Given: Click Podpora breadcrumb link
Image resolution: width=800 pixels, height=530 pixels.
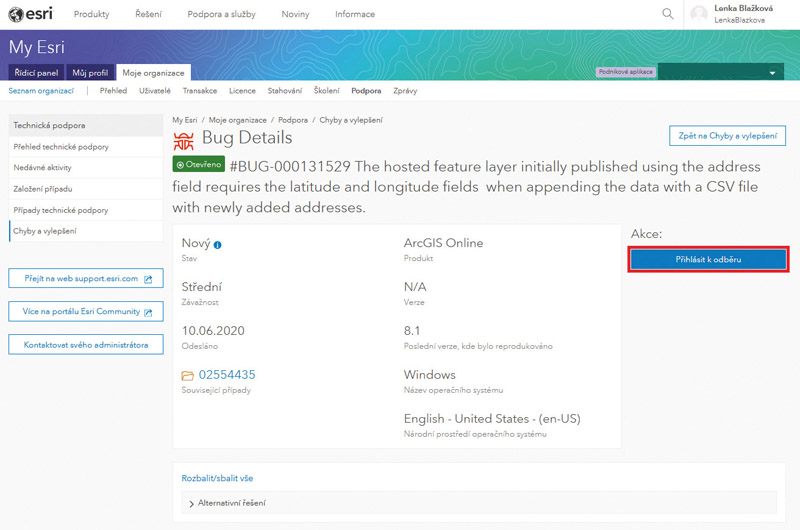Looking at the screenshot, I should pyautogui.click(x=293, y=120).
